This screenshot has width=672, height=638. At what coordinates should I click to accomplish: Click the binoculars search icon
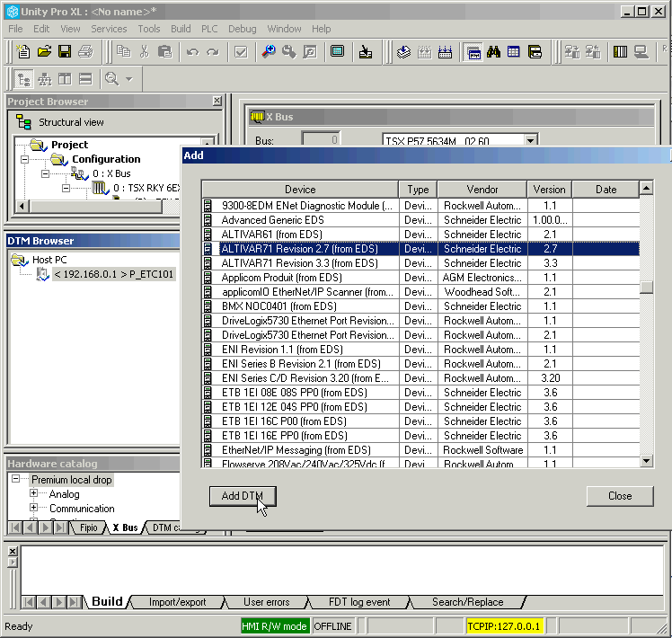click(x=494, y=52)
